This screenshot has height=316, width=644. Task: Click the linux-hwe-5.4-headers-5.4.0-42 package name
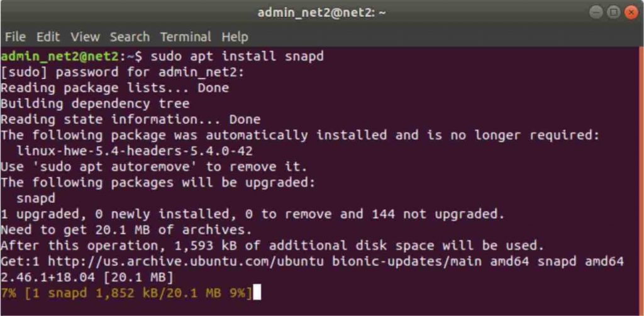tap(135, 151)
